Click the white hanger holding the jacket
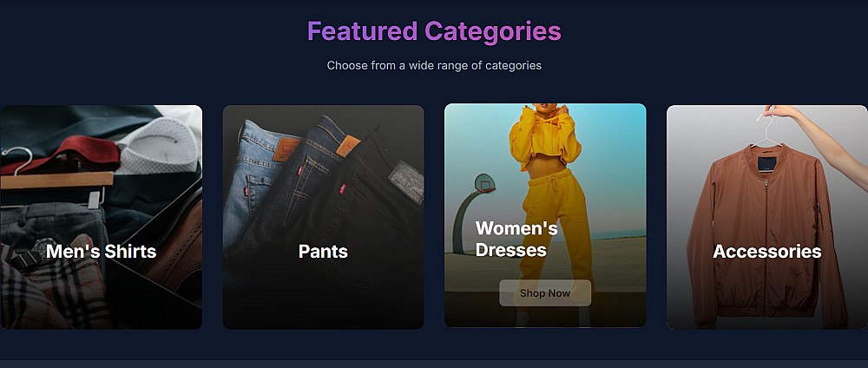Image resolution: width=868 pixels, height=368 pixels. (766, 132)
